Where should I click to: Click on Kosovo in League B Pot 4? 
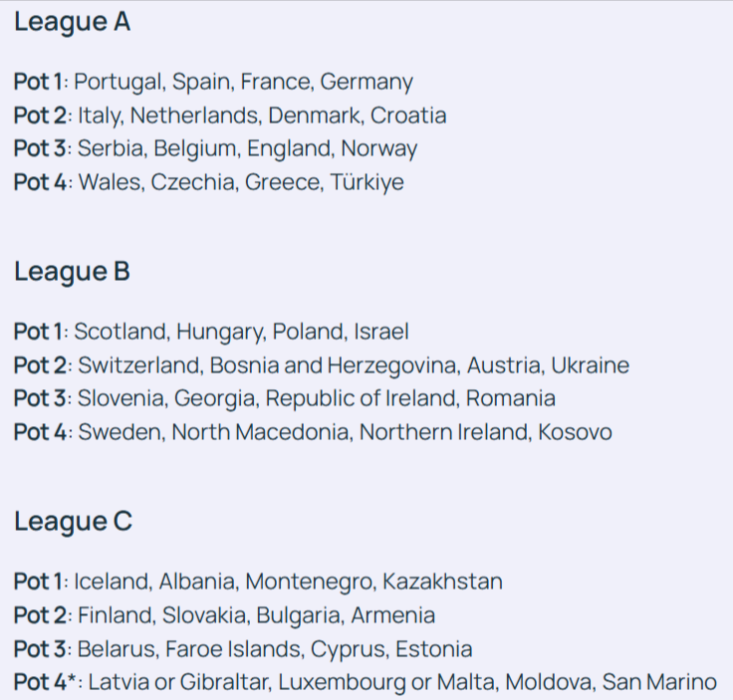click(575, 433)
